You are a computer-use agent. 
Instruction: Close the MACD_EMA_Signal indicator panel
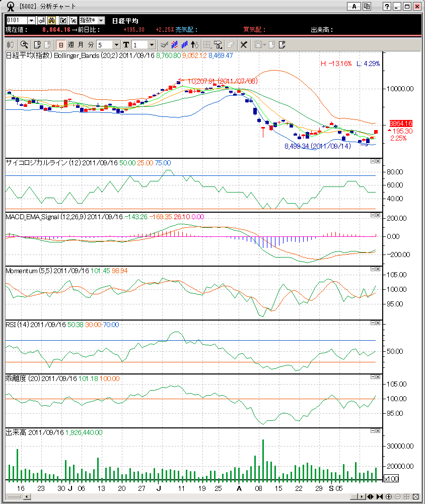[x=378, y=215]
